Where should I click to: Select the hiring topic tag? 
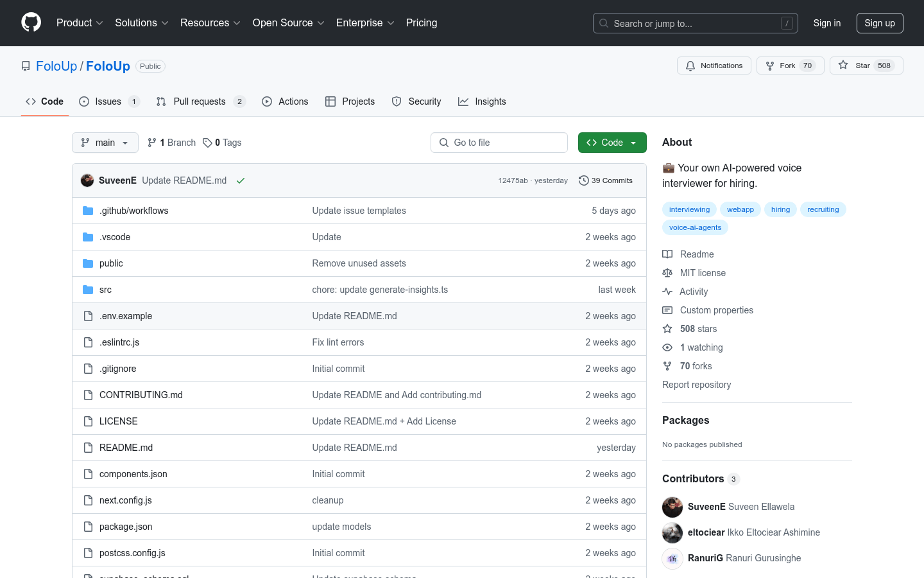780,209
